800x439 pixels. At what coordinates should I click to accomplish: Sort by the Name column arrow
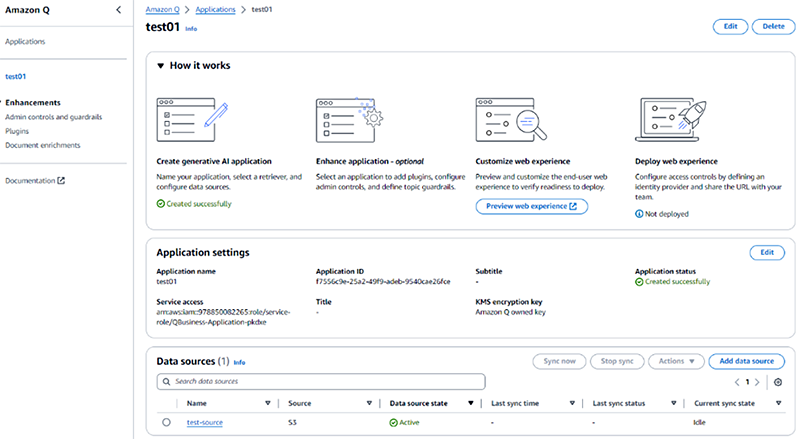pos(267,403)
